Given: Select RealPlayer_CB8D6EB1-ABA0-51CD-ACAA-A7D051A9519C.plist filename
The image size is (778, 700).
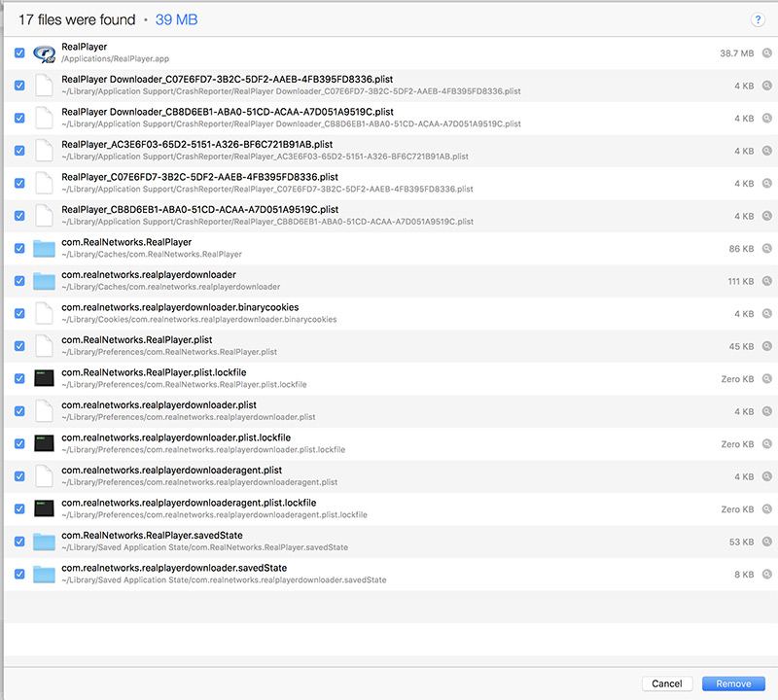Looking at the screenshot, I should (x=200, y=210).
